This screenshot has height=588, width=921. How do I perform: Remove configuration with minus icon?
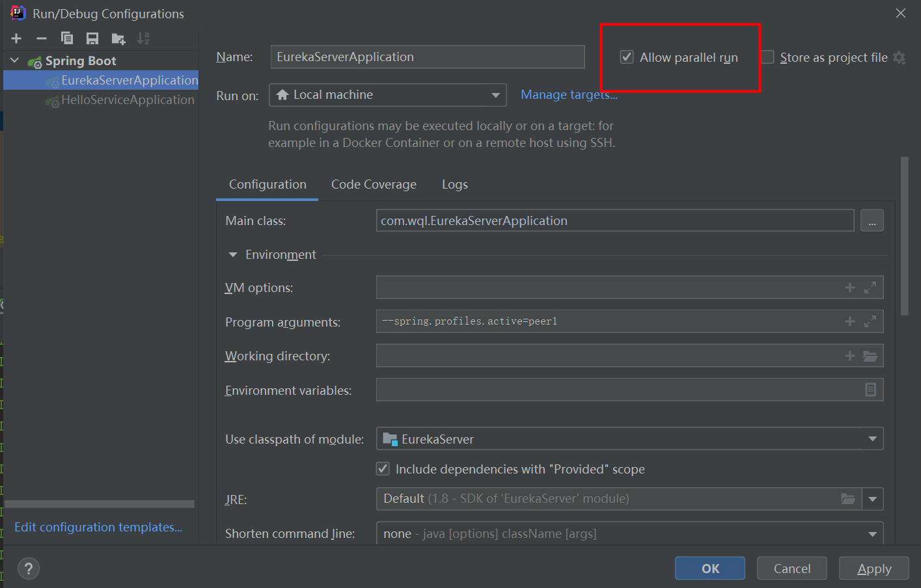[42, 39]
